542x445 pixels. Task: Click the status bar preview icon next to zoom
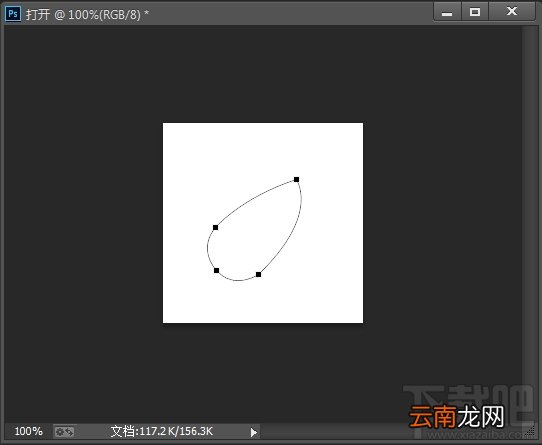coord(64,432)
